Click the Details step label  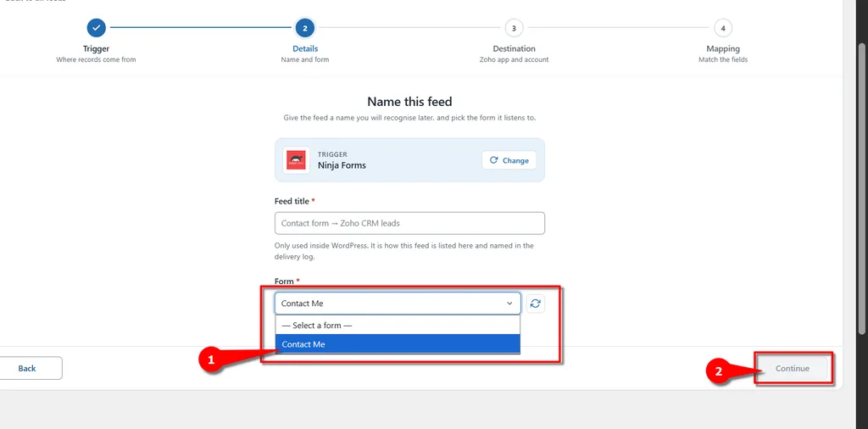(305, 48)
